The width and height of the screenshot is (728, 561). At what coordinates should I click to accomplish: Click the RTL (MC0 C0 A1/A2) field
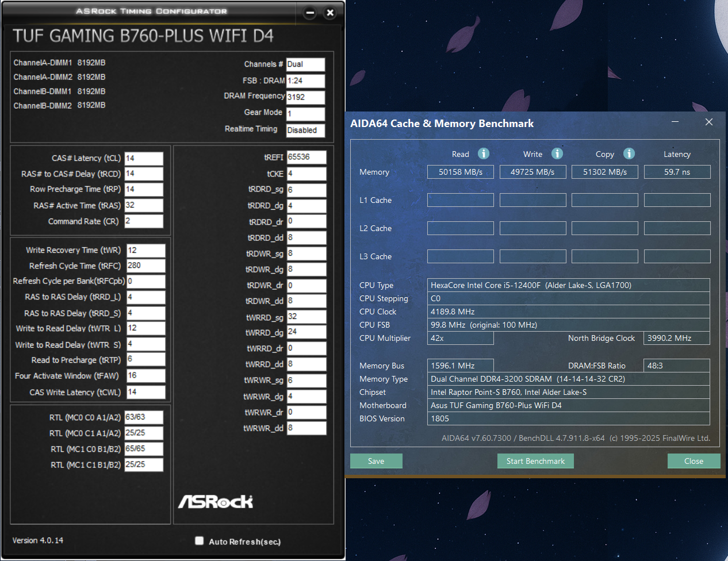pyautogui.click(x=144, y=417)
